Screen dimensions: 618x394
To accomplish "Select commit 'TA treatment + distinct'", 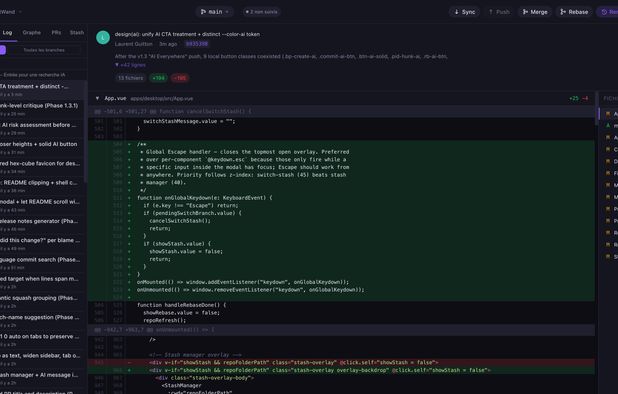I will [43, 90].
